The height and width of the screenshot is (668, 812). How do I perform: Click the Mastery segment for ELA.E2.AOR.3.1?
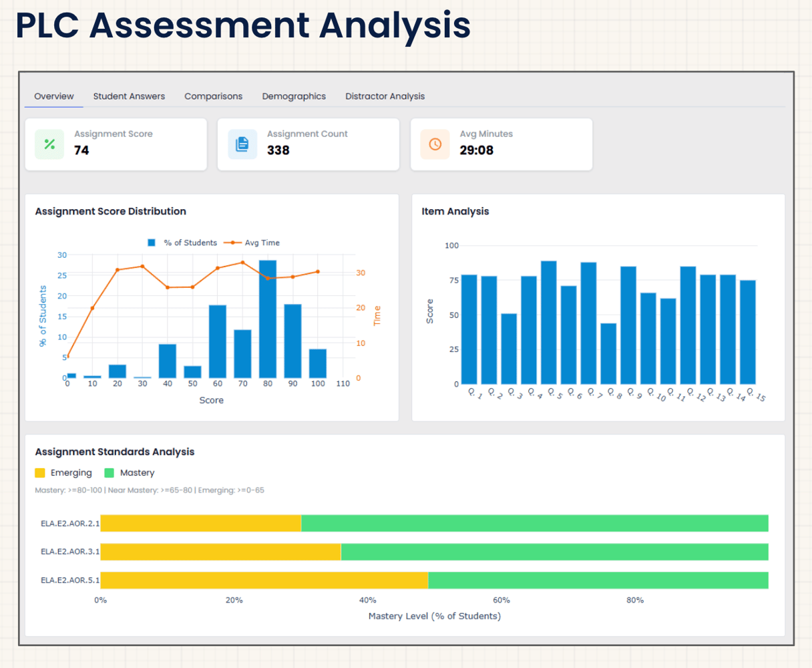[x=555, y=552]
